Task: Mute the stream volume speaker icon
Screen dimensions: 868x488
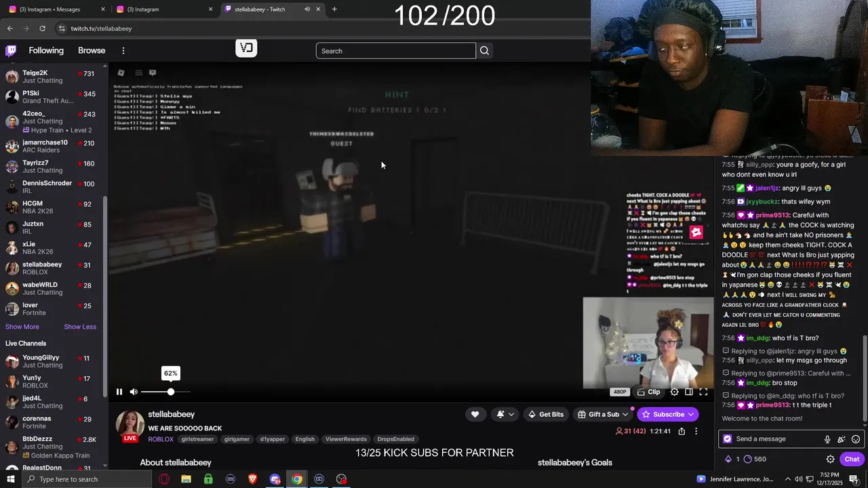Action: tap(134, 392)
